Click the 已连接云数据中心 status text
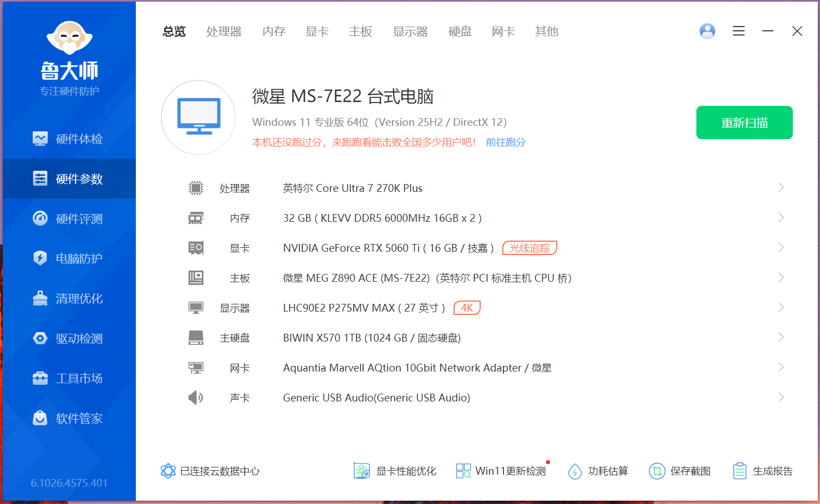820x504 pixels. [220, 471]
